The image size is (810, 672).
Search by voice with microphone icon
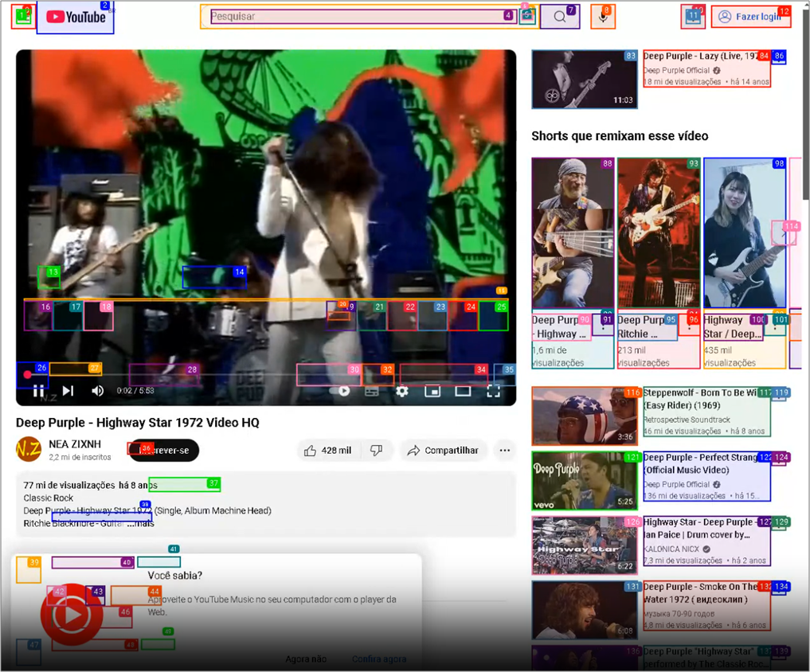coord(603,17)
